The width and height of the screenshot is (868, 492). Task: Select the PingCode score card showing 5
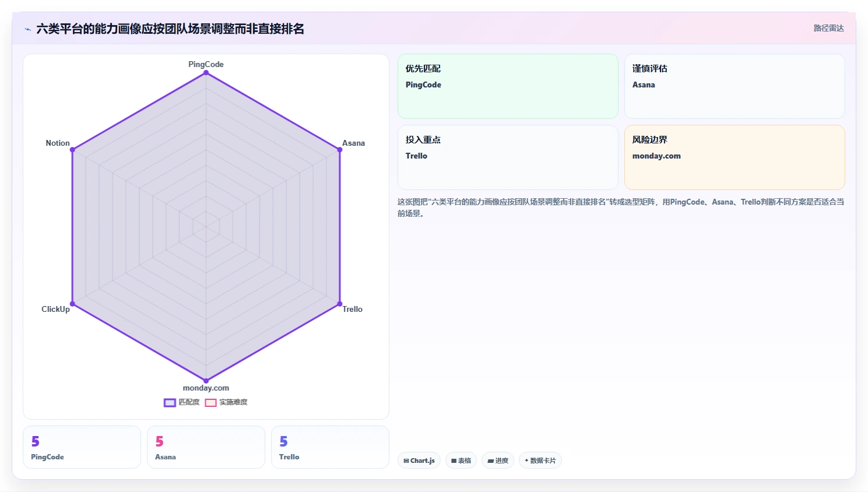[82, 447]
